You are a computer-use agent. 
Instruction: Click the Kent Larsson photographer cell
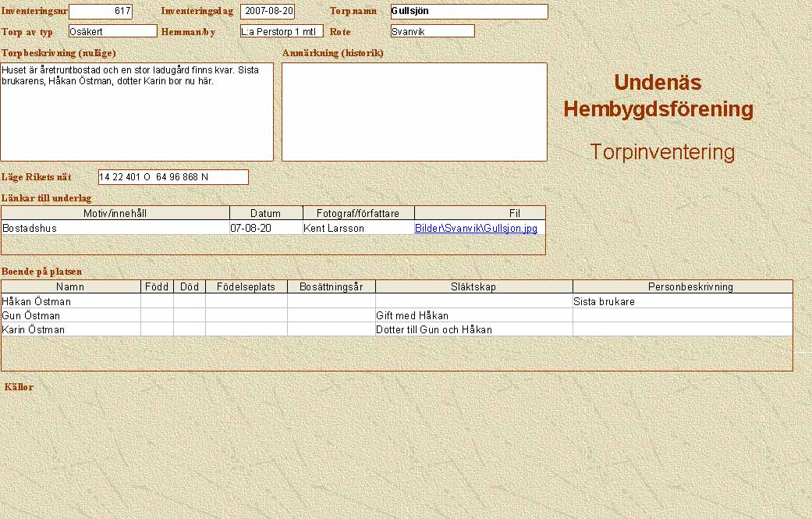358,229
